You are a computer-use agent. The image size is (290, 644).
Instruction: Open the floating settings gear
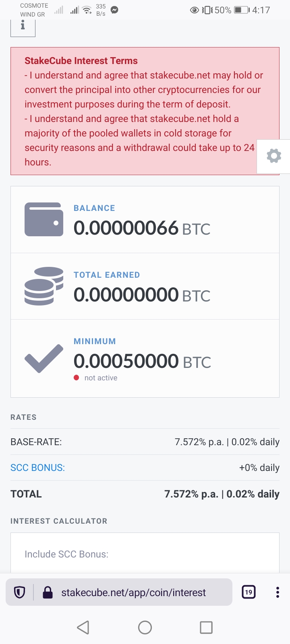(x=274, y=156)
